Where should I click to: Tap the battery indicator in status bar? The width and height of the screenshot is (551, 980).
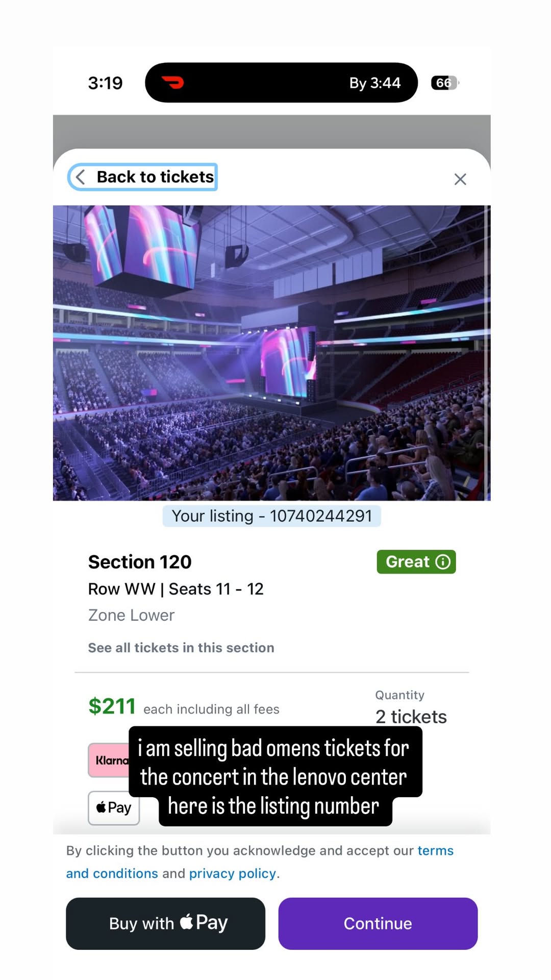tap(444, 83)
